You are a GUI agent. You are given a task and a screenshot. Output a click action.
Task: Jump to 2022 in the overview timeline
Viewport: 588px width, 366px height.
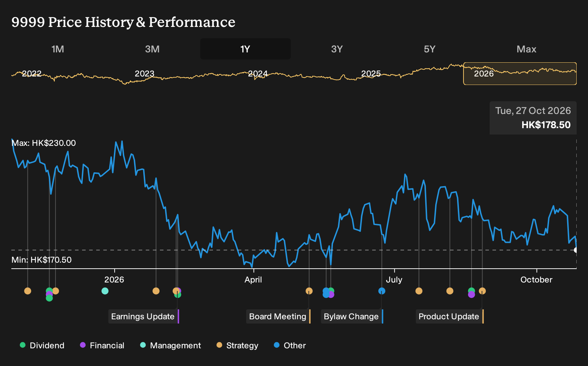tap(32, 74)
